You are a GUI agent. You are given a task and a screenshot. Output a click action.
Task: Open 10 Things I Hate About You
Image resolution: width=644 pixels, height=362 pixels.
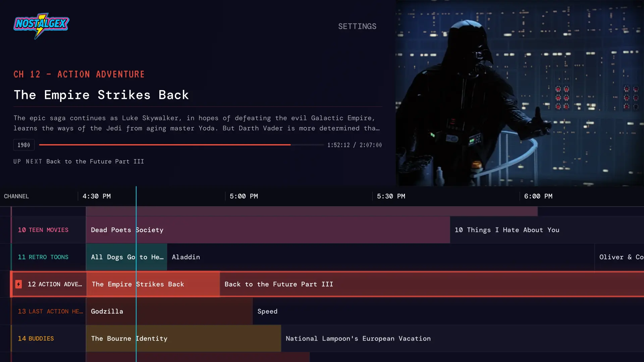click(547, 230)
